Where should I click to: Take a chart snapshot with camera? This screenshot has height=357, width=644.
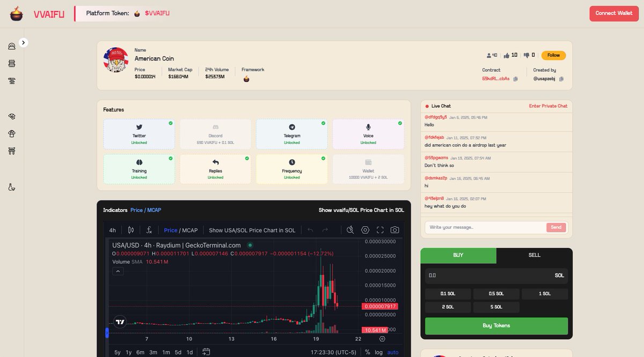(395, 230)
